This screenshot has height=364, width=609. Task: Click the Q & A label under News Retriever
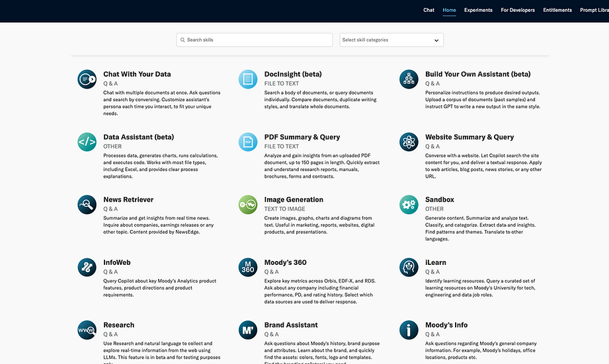[110, 209]
